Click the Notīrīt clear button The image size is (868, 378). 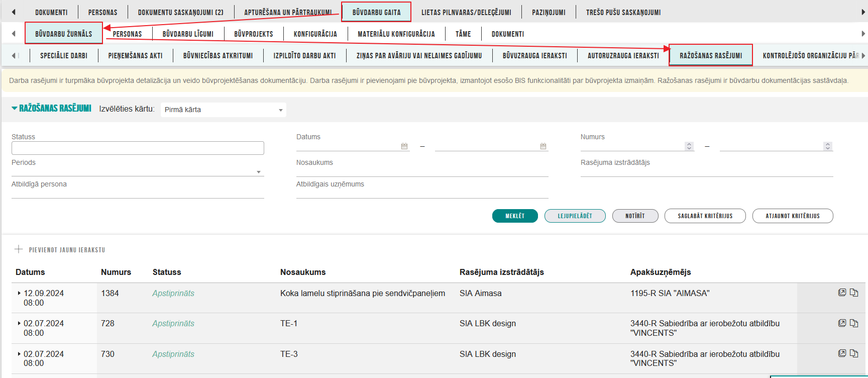[x=635, y=216]
